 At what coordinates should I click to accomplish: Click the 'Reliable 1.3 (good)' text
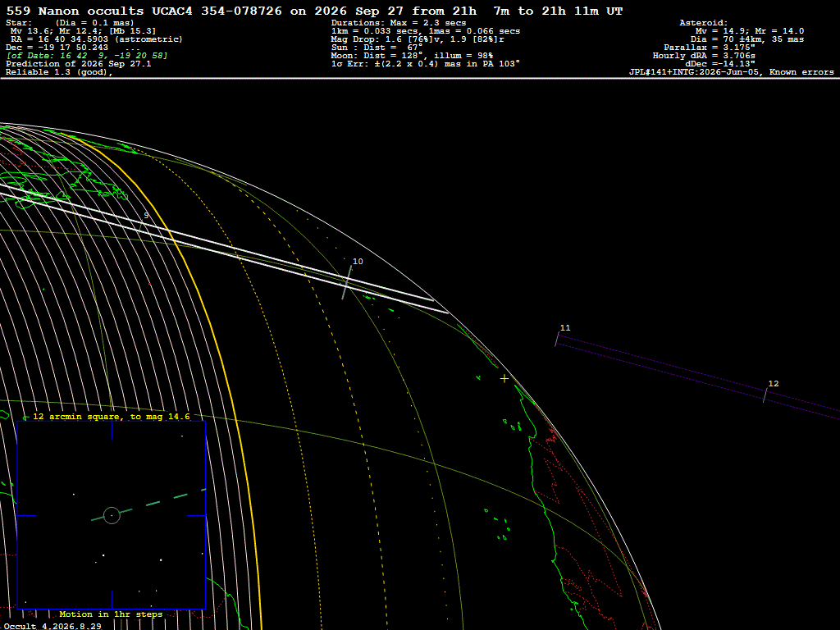pyautogui.click(x=59, y=72)
